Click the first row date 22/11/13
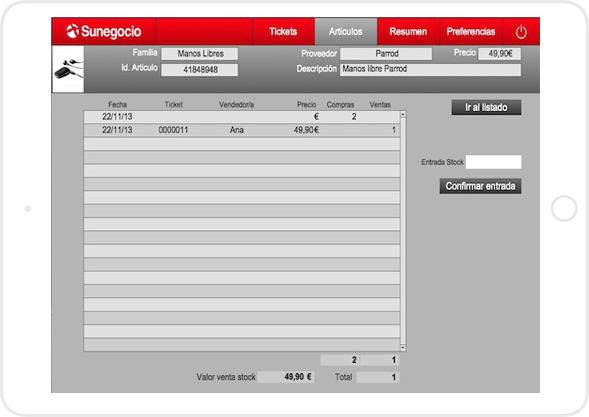589x417 pixels. (117, 117)
